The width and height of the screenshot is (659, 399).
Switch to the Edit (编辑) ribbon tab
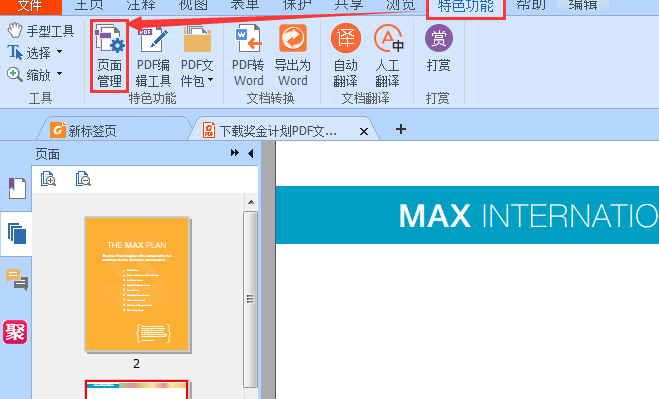[583, 5]
